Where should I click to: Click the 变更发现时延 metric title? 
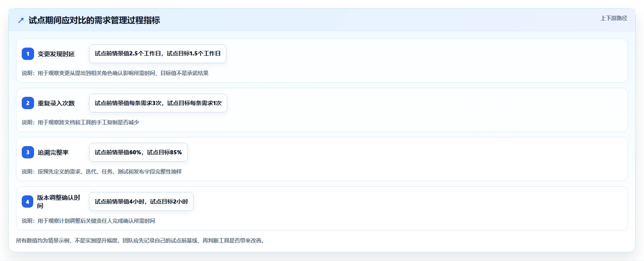click(56, 54)
